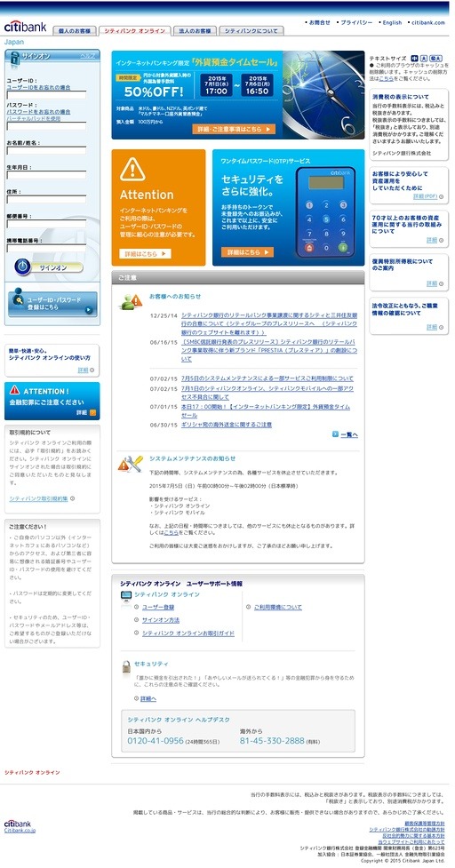Open the Citibank.co.jp footer link
The height and width of the screenshot is (868, 455).
[x=20, y=831]
